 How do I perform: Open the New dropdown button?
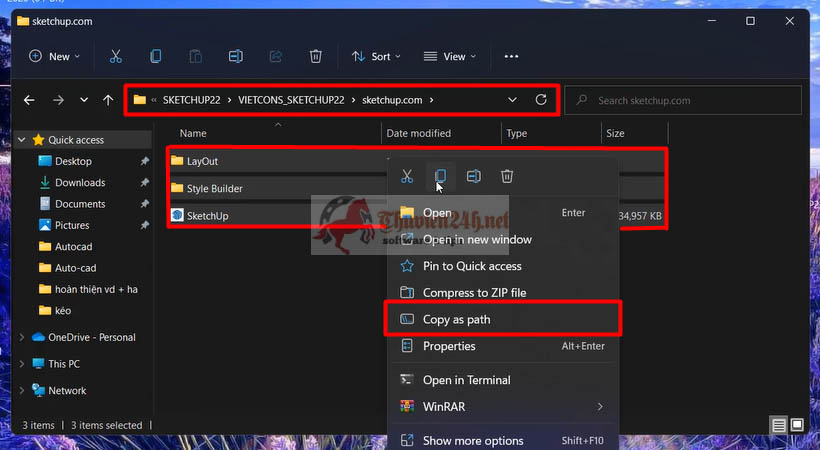pyautogui.click(x=54, y=57)
